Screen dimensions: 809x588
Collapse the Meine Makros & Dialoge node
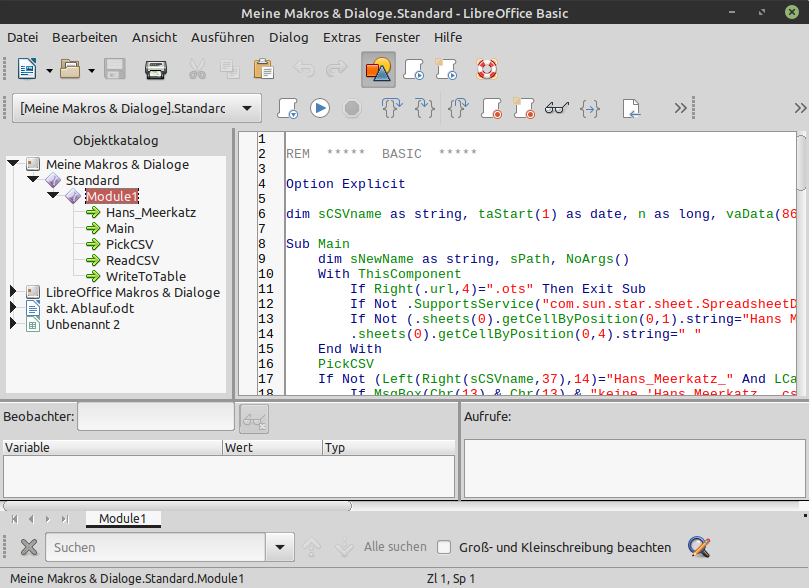coord(13,164)
